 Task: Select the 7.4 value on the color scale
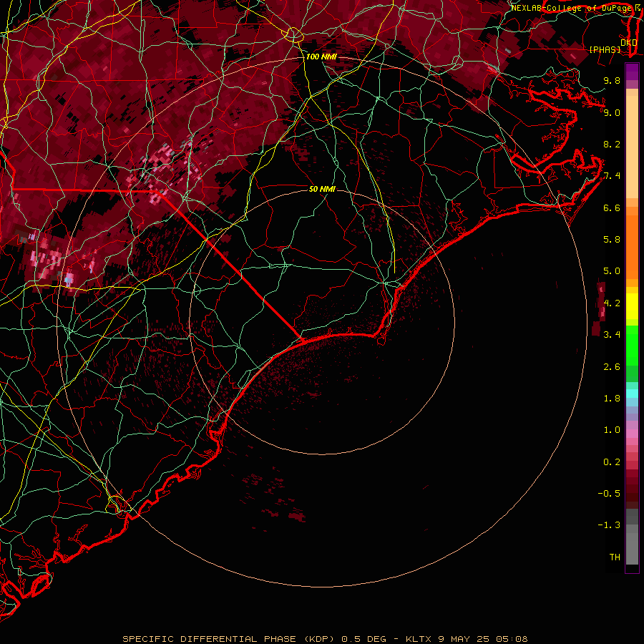[612, 176]
